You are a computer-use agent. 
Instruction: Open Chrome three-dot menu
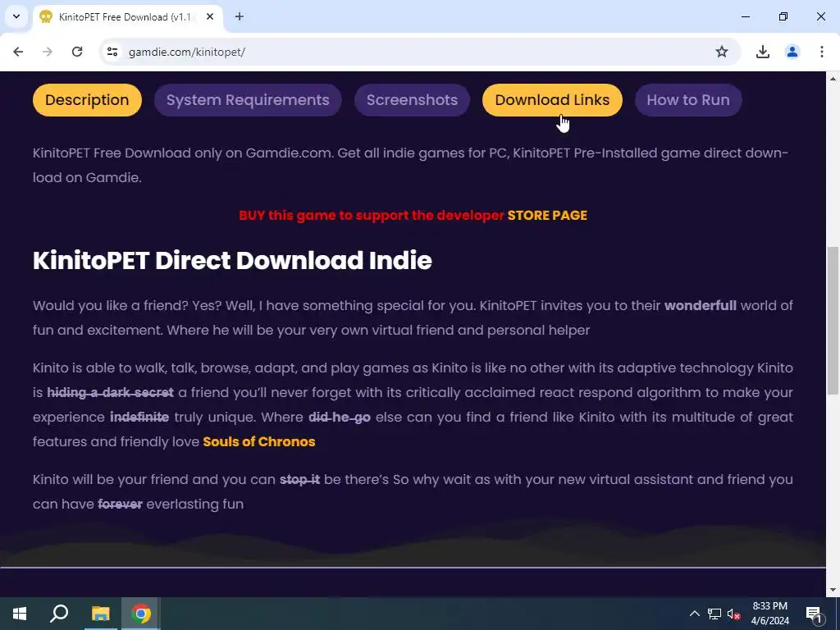click(821, 52)
